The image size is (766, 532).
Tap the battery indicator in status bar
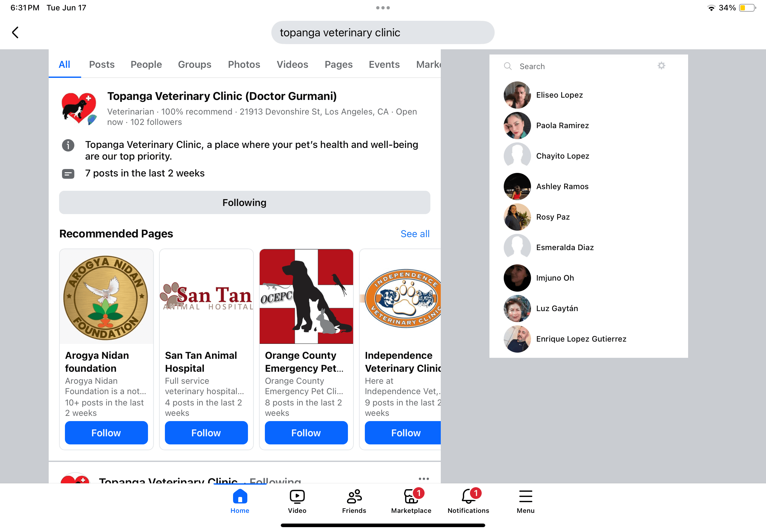(x=747, y=8)
